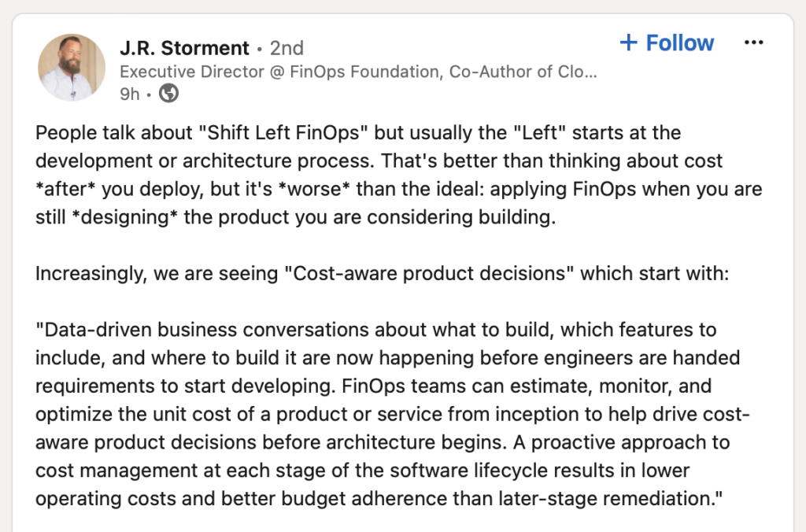The height and width of the screenshot is (532, 806).
Task: Follow J.R. Storment
Action: tap(665, 42)
